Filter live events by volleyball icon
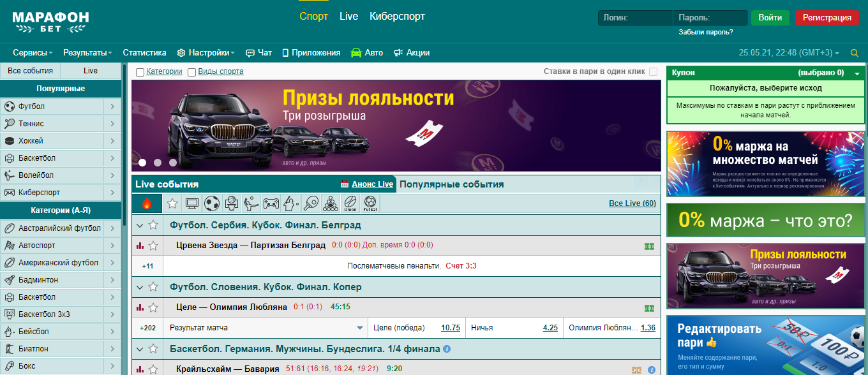868x375 pixels. pyautogui.click(x=251, y=204)
